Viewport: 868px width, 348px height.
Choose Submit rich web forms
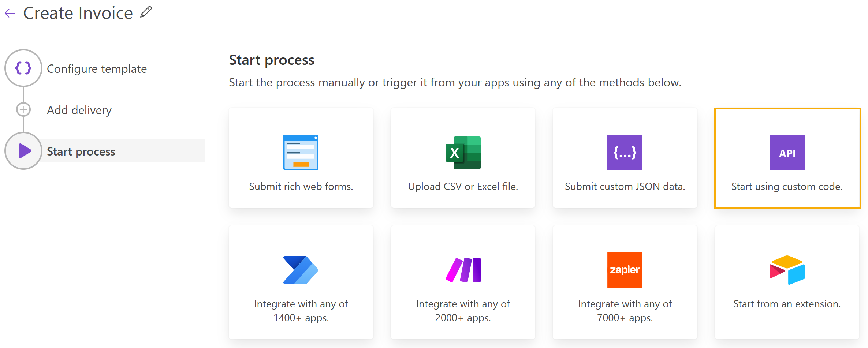301,158
